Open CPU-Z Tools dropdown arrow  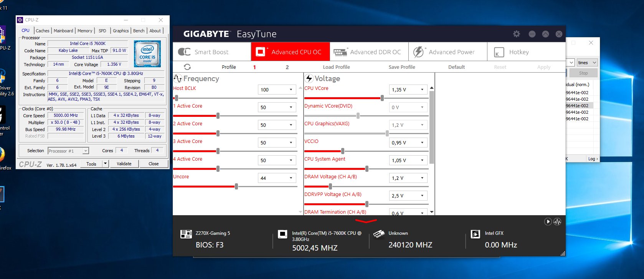click(105, 164)
